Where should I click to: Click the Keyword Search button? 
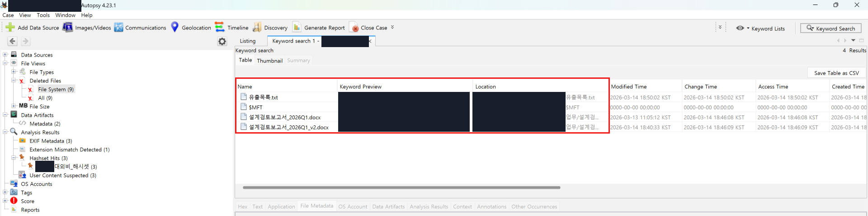[x=830, y=28]
